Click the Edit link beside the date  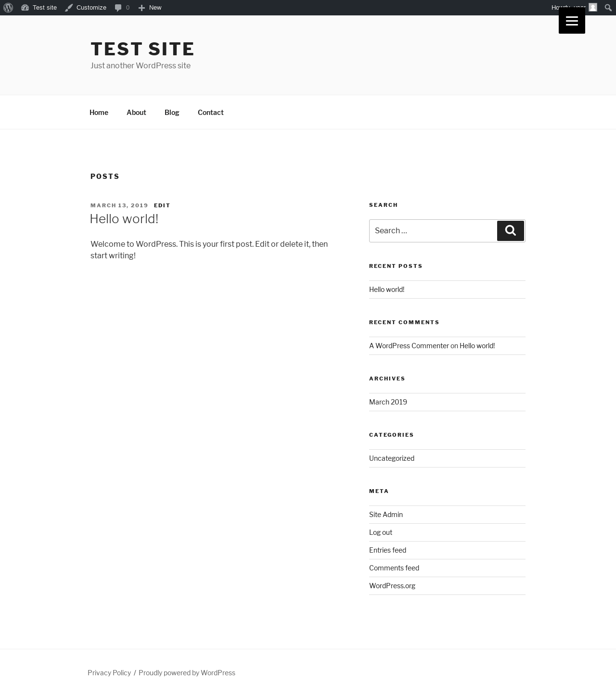pyautogui.click(x=162, y=205)
